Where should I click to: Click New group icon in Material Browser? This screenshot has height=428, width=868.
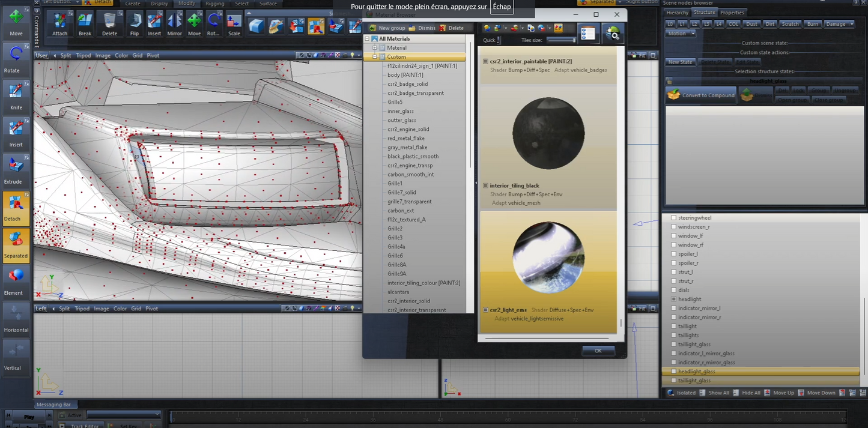point(373,28)
